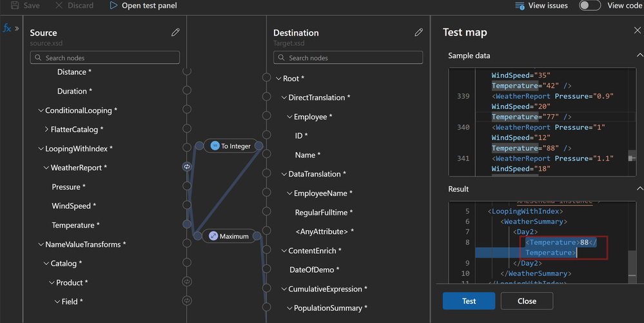Image resolution: width=644 pixels, height=323 pixels.
Task: Click the WeatherReport loop connector icon
Action: coord(187,166)
